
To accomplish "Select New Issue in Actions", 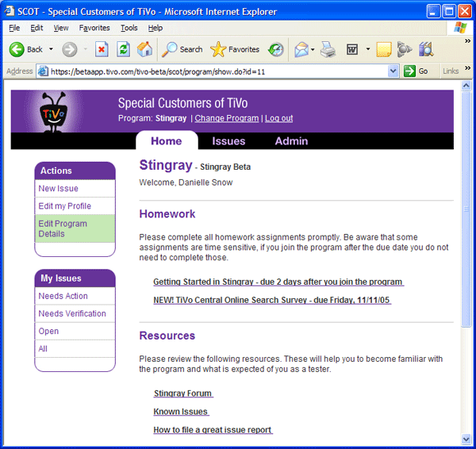I will [x=75, y=189].
